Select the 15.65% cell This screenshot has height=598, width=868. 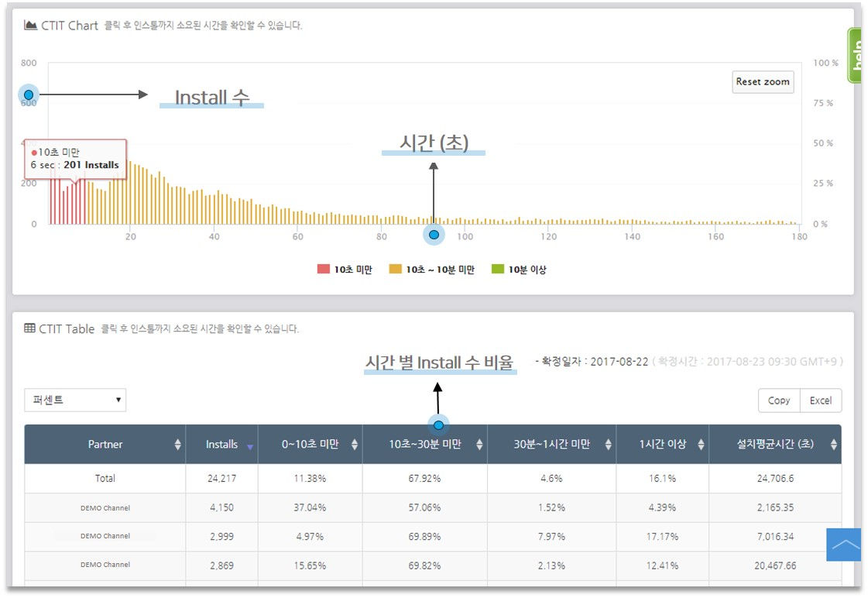click(x=310, y=566)
